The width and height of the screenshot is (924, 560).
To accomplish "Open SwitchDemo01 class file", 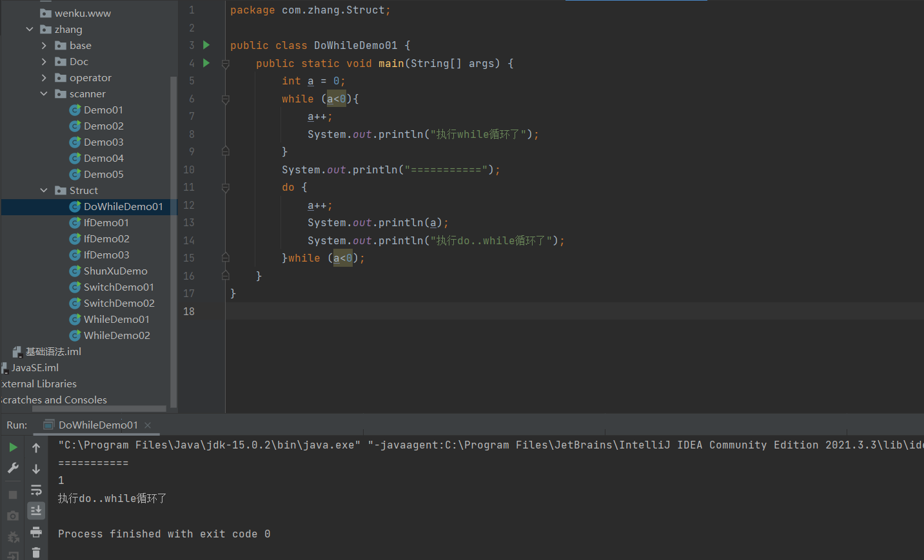I will [119, 287].
